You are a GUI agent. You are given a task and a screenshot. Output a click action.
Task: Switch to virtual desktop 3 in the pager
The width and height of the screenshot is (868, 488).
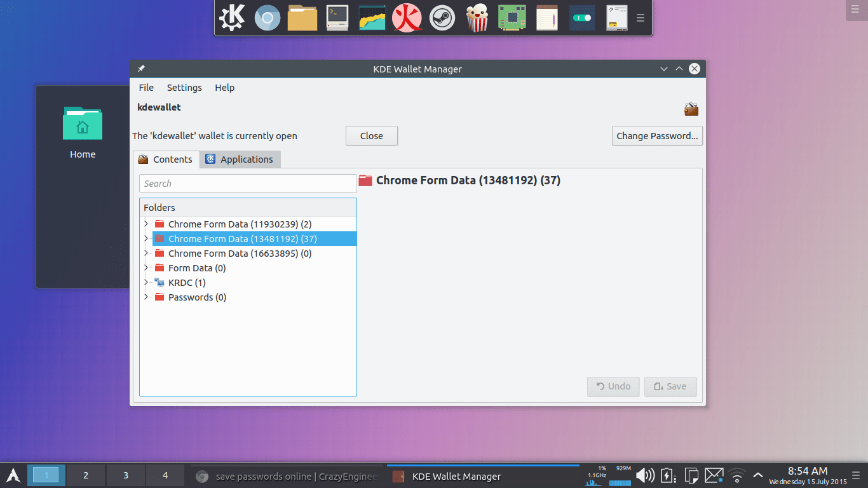click(126, 475)
